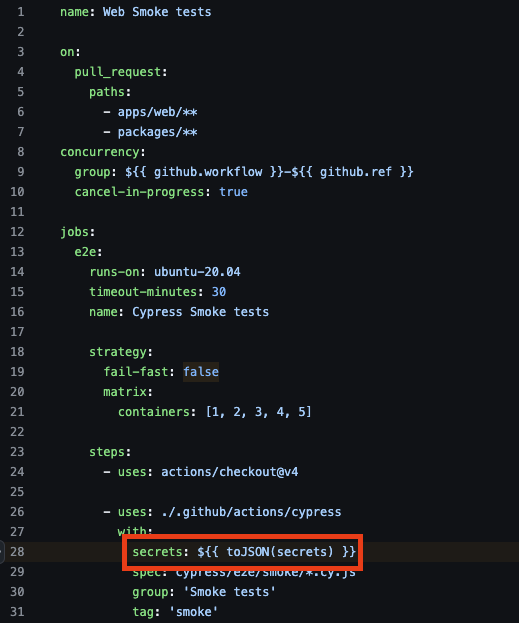Click the 'github.workflow' expression in group line

pos(208,172)
